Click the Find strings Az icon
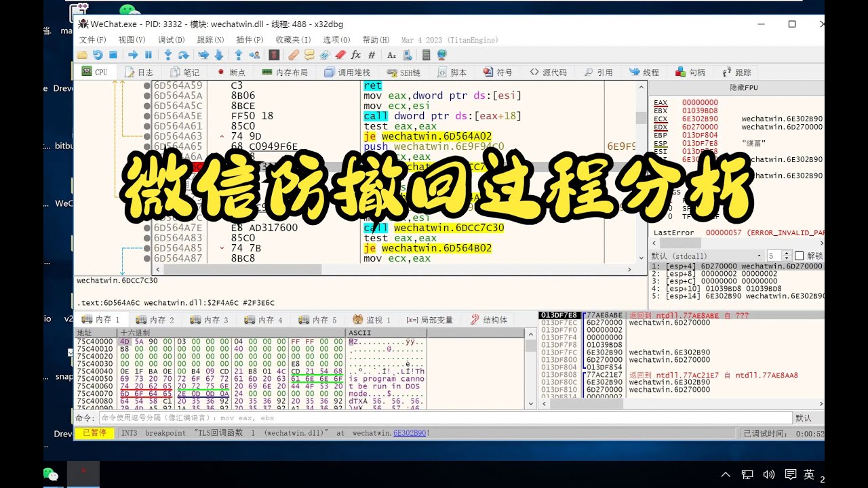 coord(391,55)
